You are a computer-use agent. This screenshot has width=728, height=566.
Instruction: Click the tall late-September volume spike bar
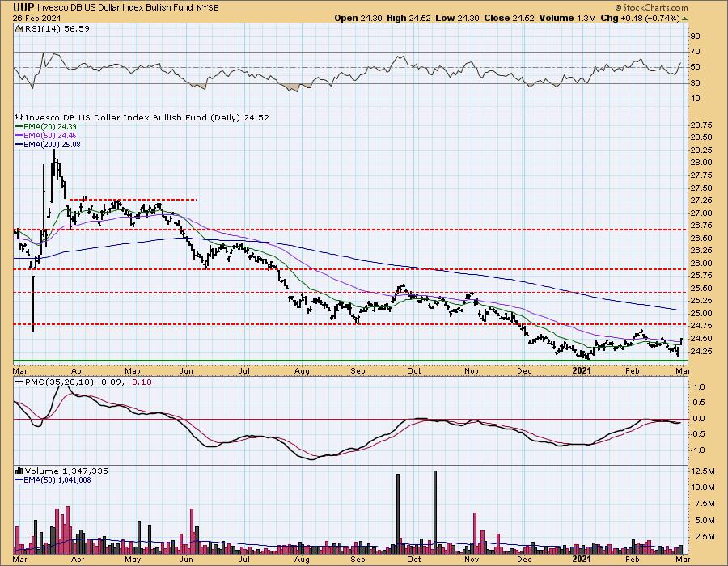point(398,513)
